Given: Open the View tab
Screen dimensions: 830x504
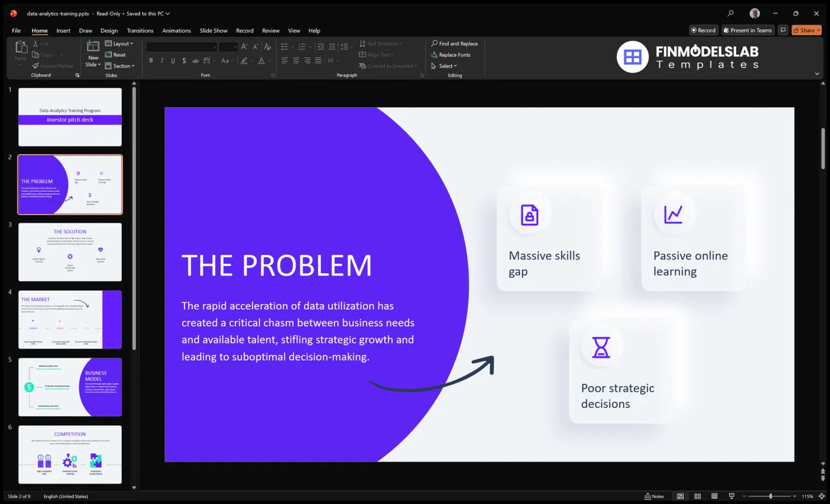Looking at the screenshot, I should 294,30.
